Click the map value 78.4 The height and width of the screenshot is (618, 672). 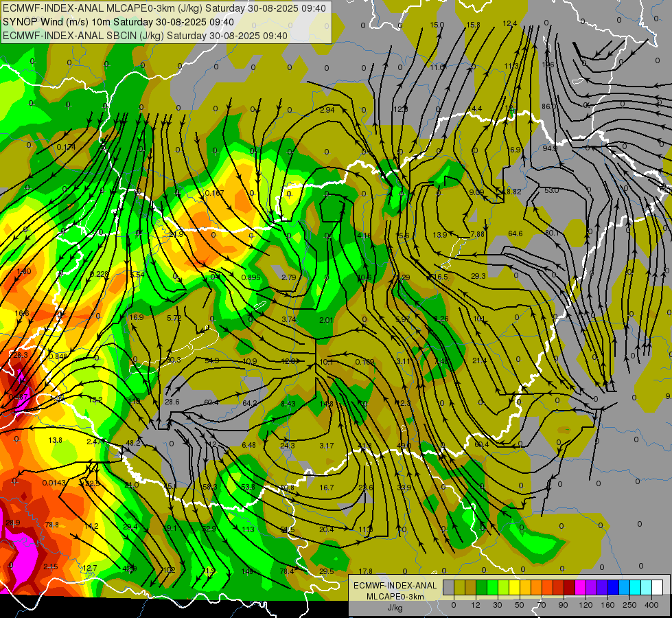(x=287, y=571)
